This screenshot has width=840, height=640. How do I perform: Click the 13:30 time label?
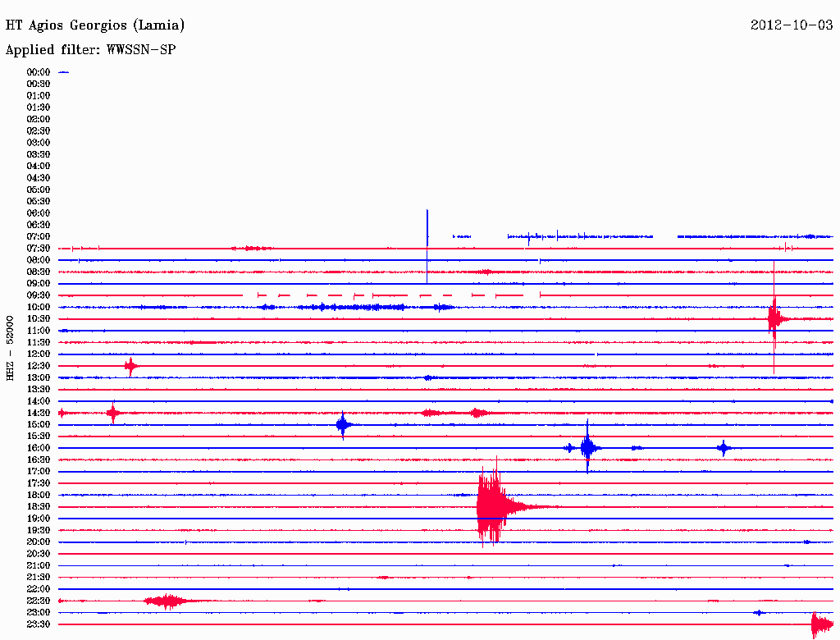39,389
